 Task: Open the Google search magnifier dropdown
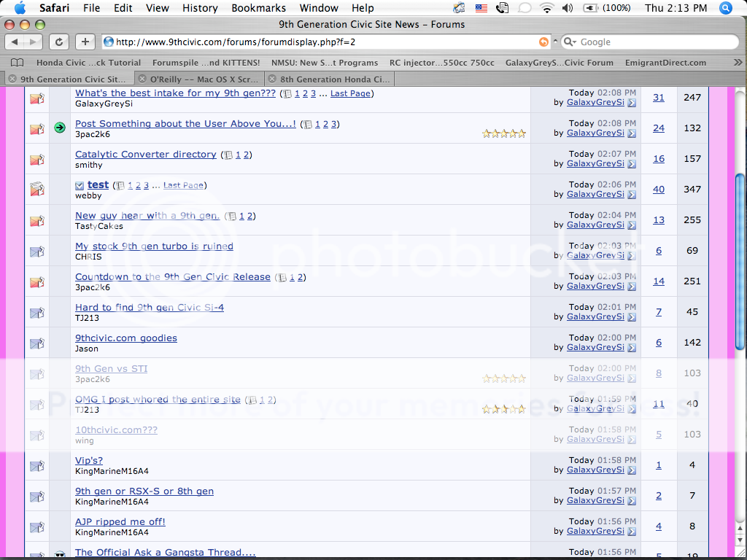tap(570, 42)
